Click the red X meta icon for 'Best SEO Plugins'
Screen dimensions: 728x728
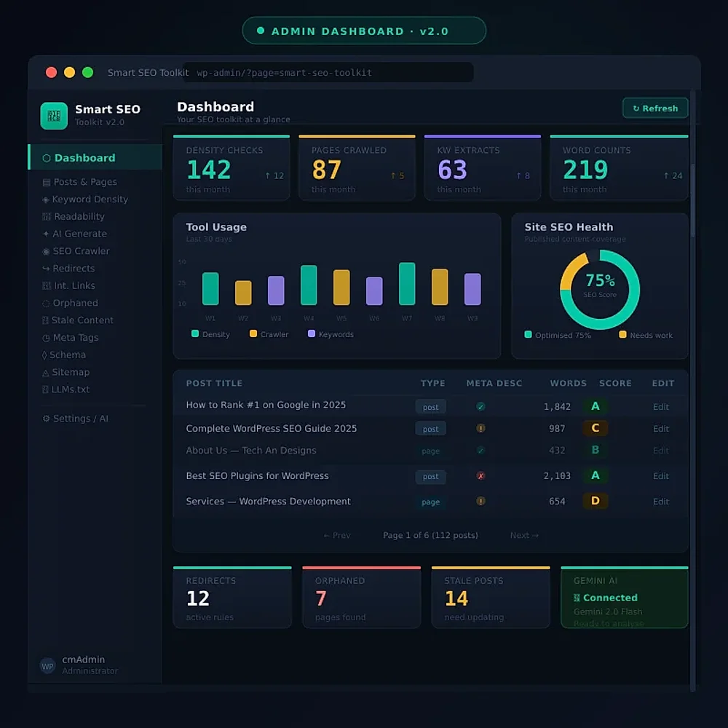(480, 476)
